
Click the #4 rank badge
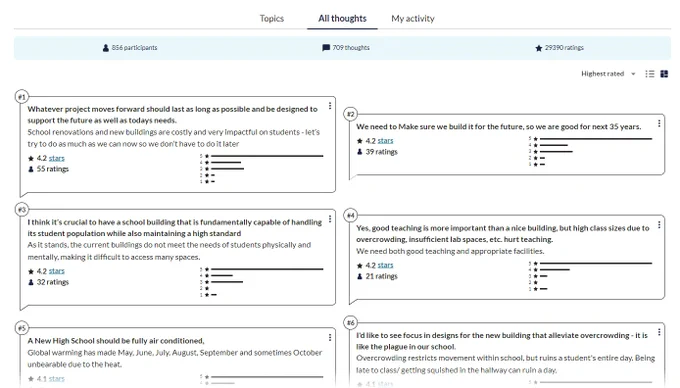click(x=350, y=215)
